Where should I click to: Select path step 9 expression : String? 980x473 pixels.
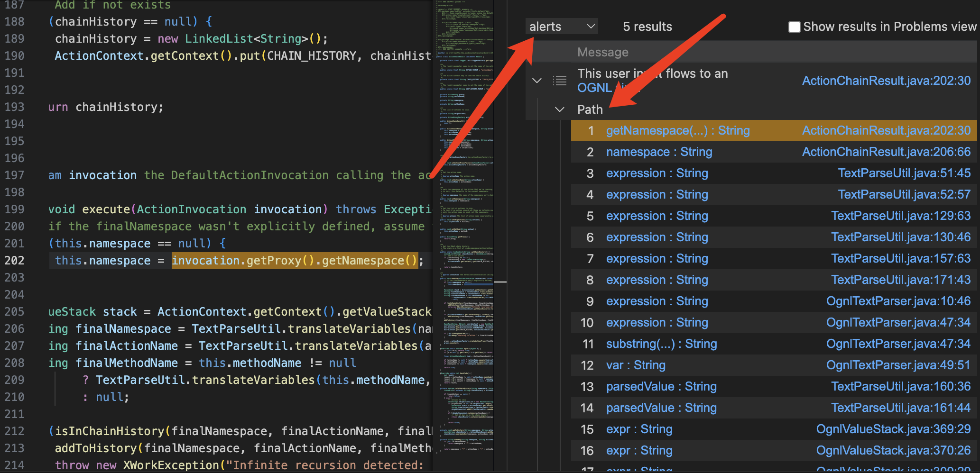pyautogui.click(x=657, y=301)
